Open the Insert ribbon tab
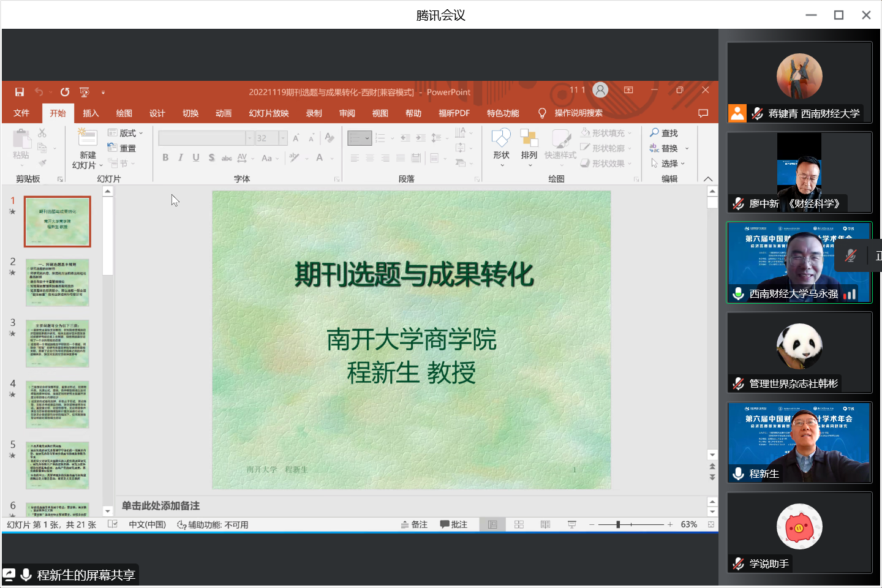Image resolution: width=882 pixels, height=588 pixels. coord(91,113)
